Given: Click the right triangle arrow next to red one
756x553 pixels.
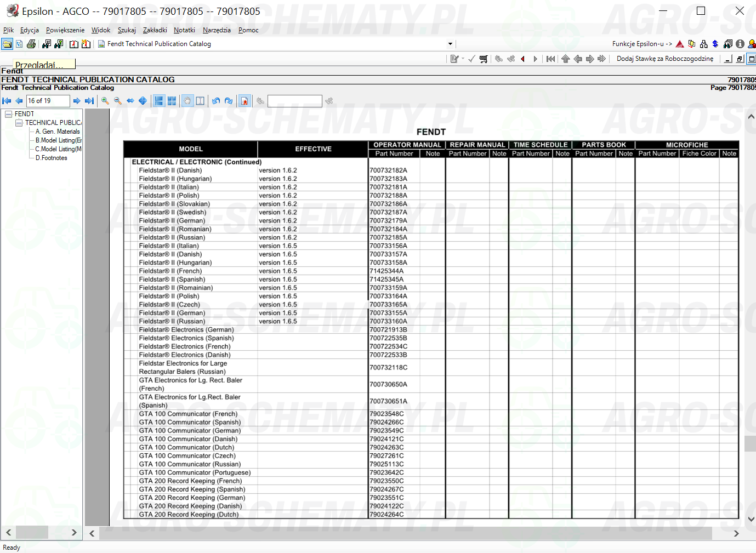Looking at the screenshot, I should 535,59.
